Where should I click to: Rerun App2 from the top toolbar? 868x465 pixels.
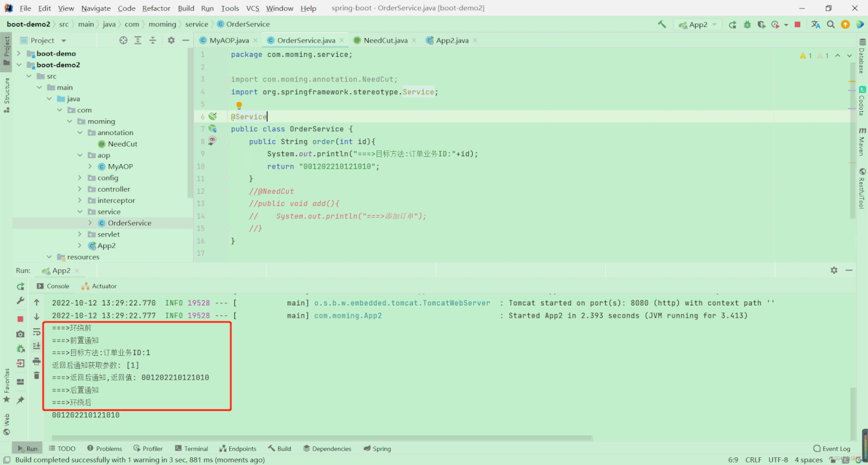[x=732, y=25]
